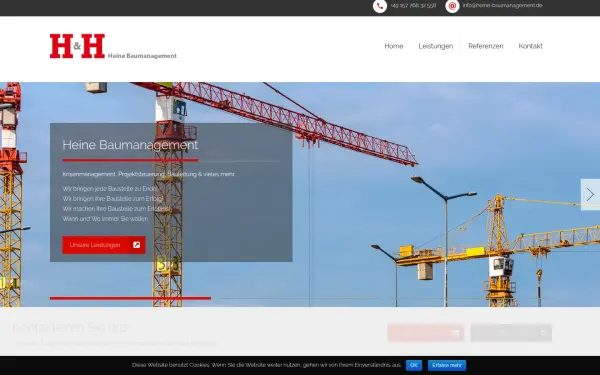Viewport: 600px width, 375px height.
Task: Click text 'Wann und Wo immer Sie wollen'
Action: click(x=105, y=219)
